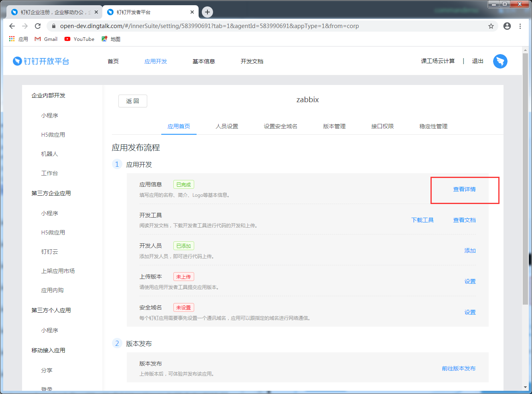
Task: Click 退出 to log out
Action: [x=478, y=61]
